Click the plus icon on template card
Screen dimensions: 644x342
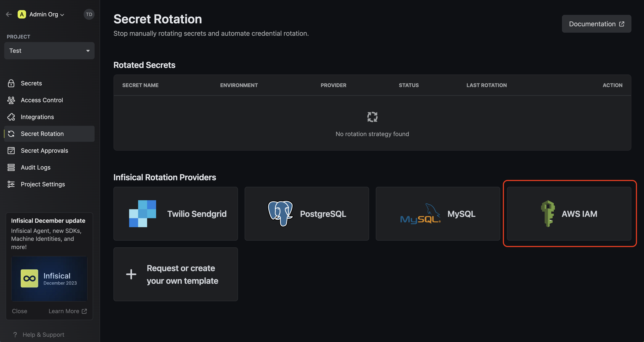point(131,274)
